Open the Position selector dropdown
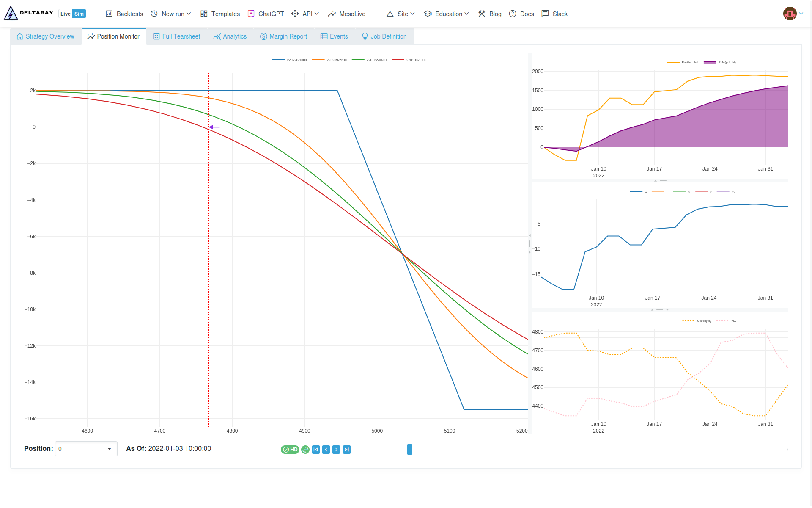This screenshot has height=508, width=812. [x=86, y=449]
